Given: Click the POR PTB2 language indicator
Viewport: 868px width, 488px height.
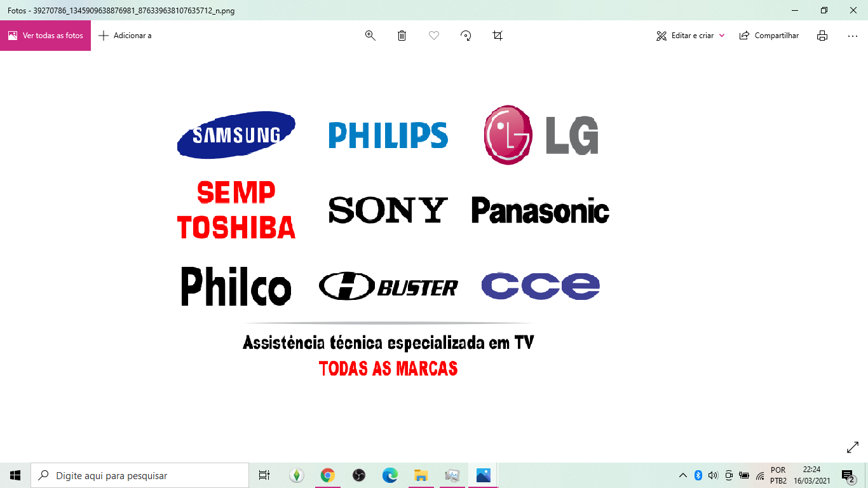Looking at the screenshot, I should [x=778, y=475].
